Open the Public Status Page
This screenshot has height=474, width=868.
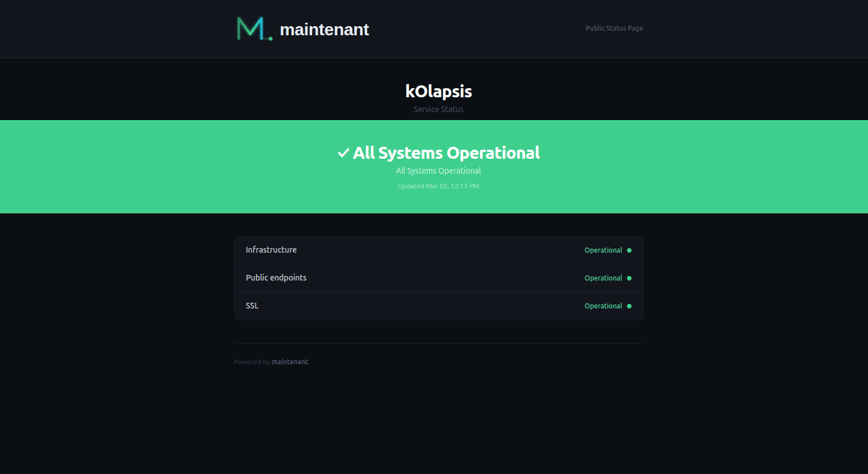coord(614,28)
